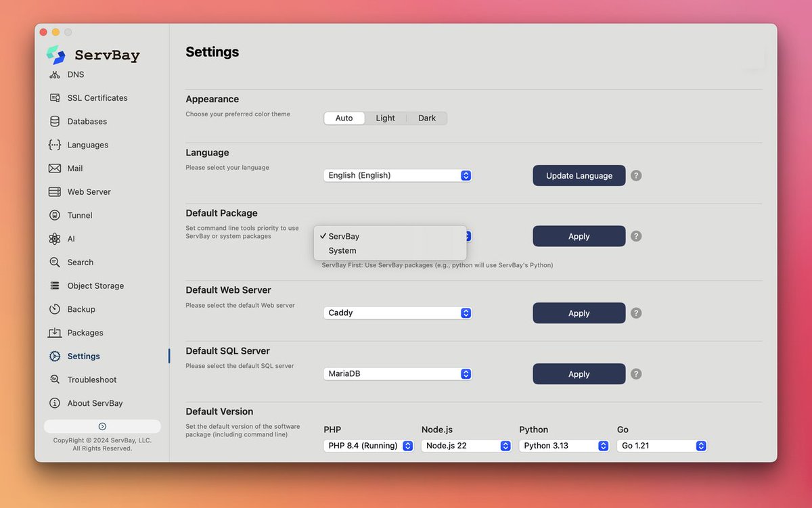
Task: Click the Mail envelope icon
Action: (55, 168)
